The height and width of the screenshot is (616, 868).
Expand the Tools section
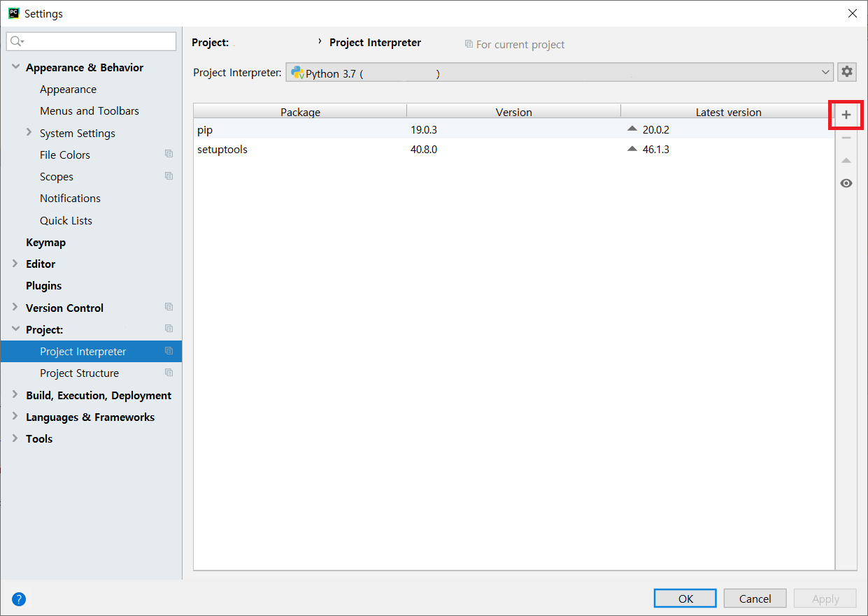tap(15, 438)
